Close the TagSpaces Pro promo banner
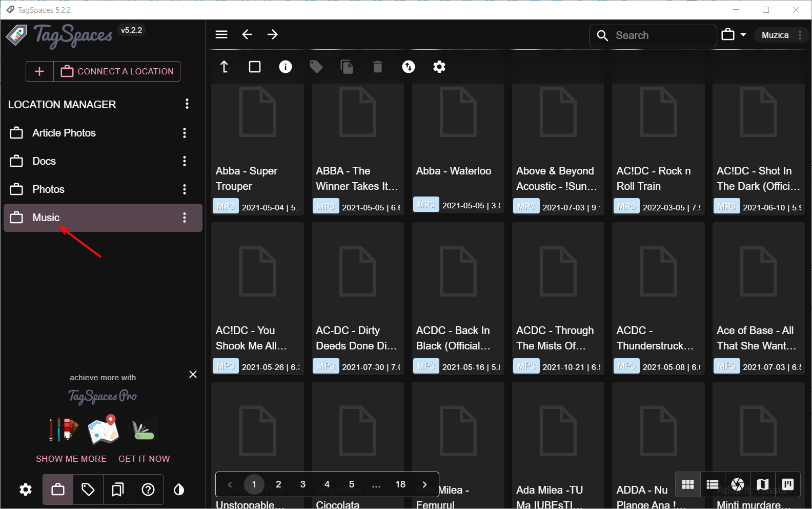Screen dimensions: 812x509 [193, 375]
